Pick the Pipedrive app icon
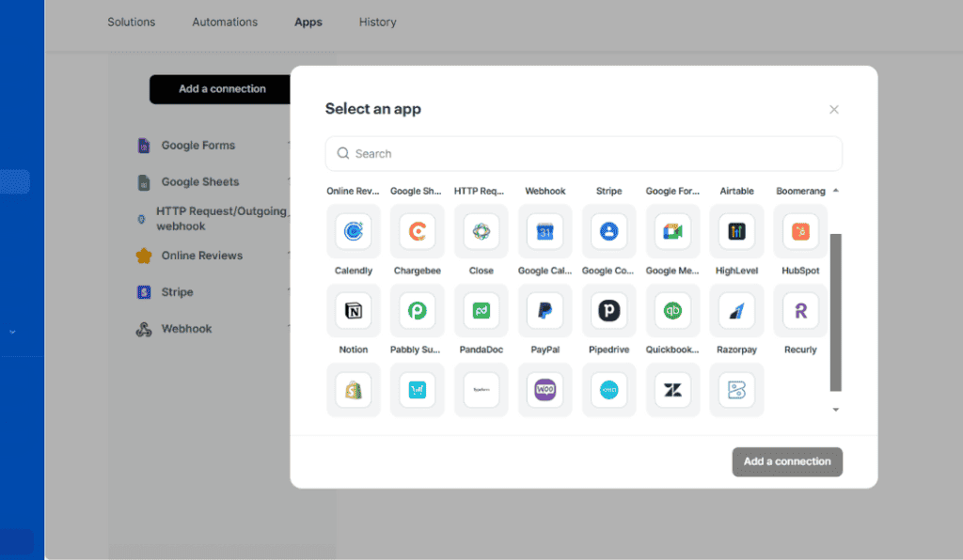 pyautogui.click(x=608, y=310)
